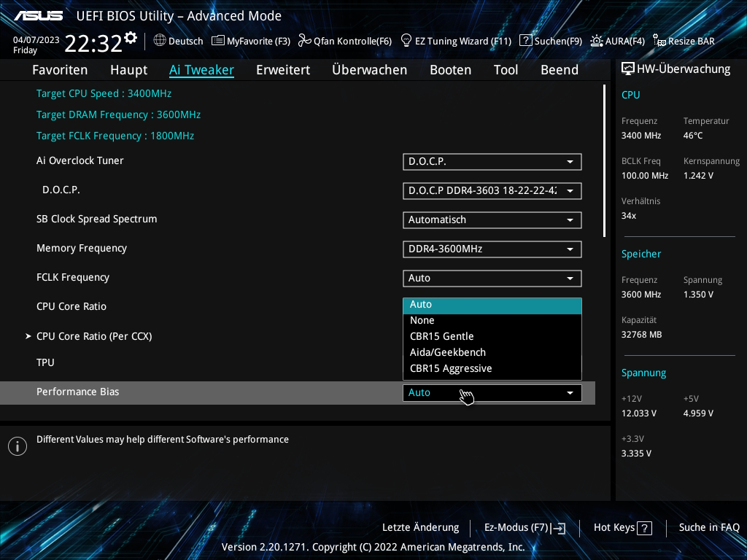The width and height of the screenshot is (747, 560).
Task: Open Qfan Kontrolle fan icon
Action: pos(304,41)
